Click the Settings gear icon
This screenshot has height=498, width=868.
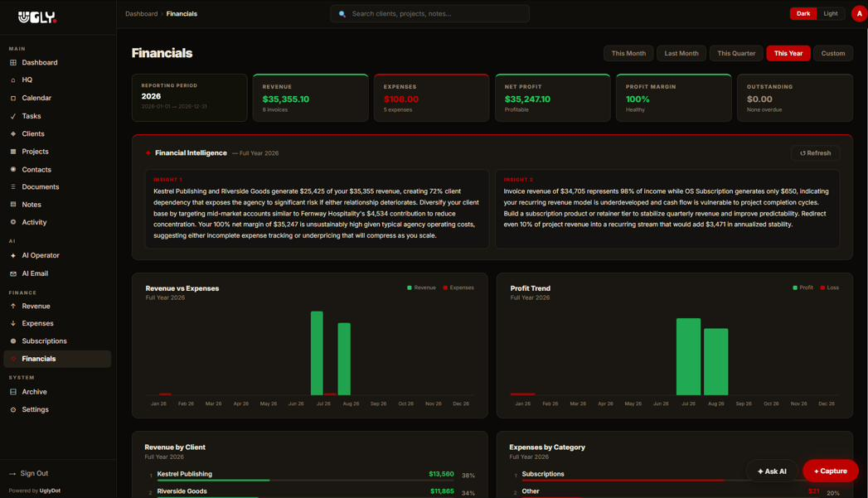(x=13, y=410)
